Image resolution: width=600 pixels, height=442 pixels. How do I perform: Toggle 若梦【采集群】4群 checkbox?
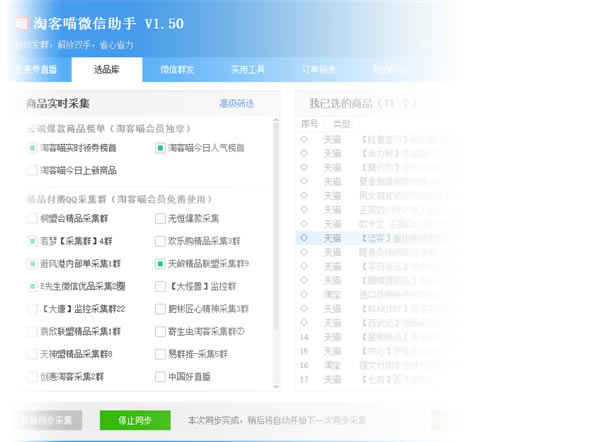point(32,241)
